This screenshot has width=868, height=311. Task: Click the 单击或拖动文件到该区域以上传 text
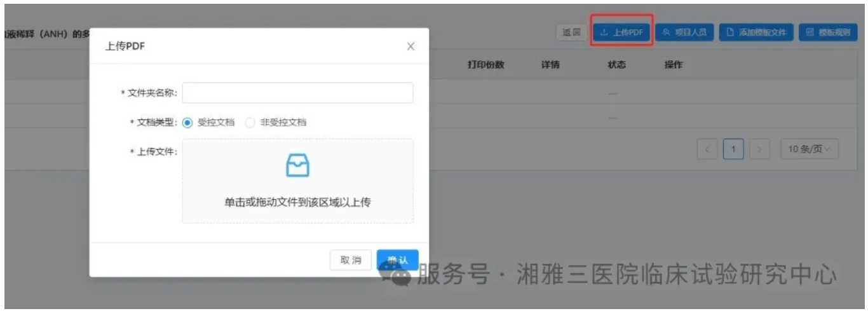(x=297, y=202)
